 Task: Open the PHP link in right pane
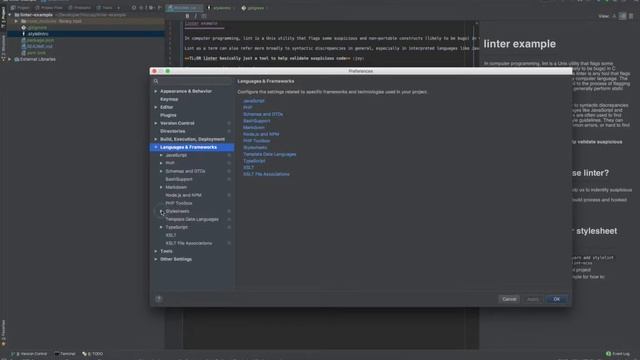[x=247, y=107]
